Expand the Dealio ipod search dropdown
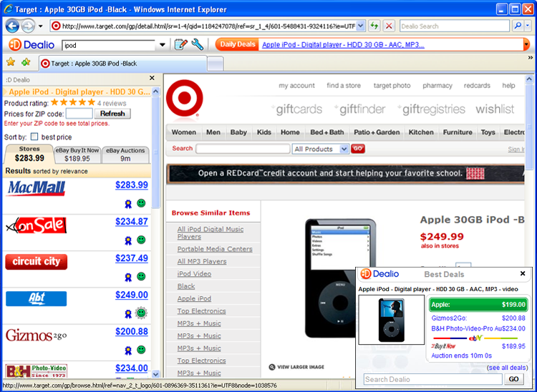 [x=163, y=45]
